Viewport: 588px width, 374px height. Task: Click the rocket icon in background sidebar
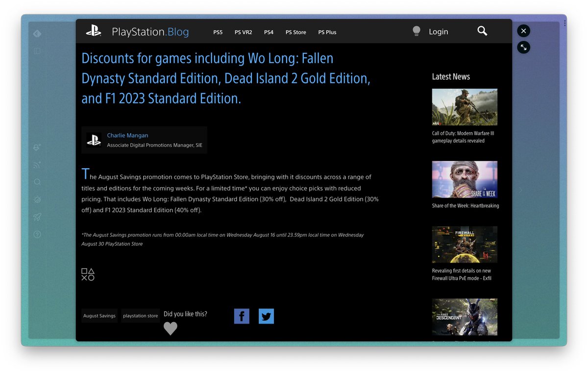[x=37, y=217]
